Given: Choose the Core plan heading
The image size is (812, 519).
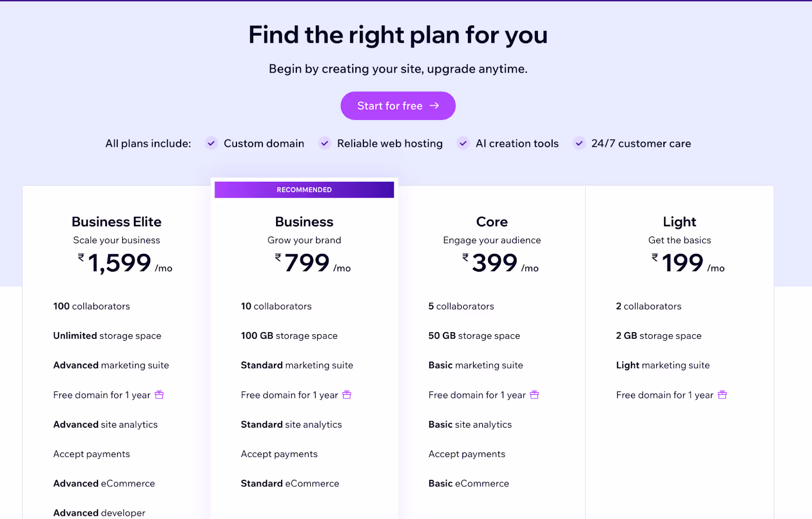Looking at the screenshot, I should (x=492, y=222).
